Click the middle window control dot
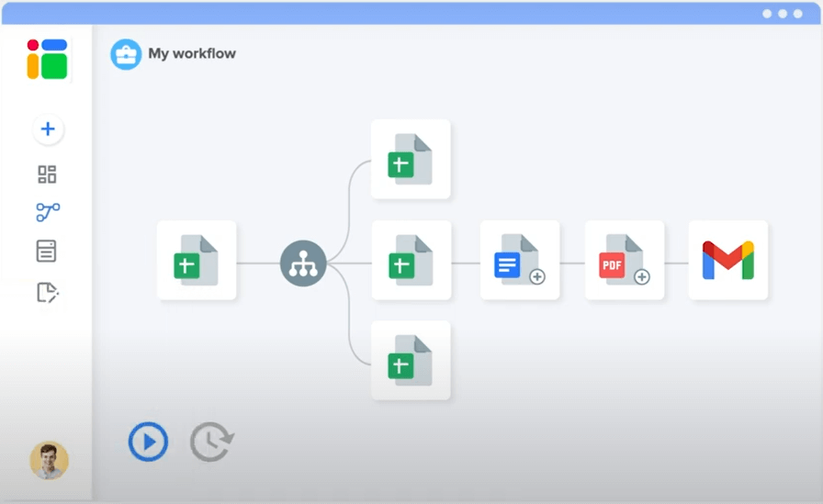823x504 pixels. click(x=783, y=14)
